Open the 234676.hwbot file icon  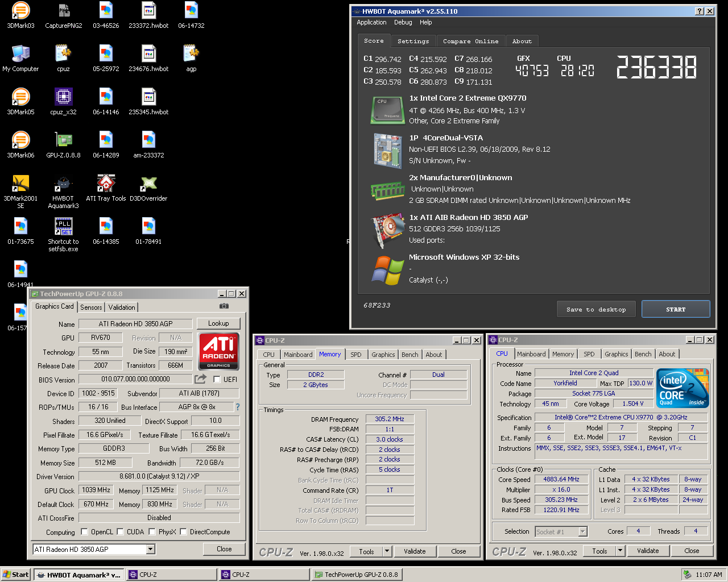148,58
